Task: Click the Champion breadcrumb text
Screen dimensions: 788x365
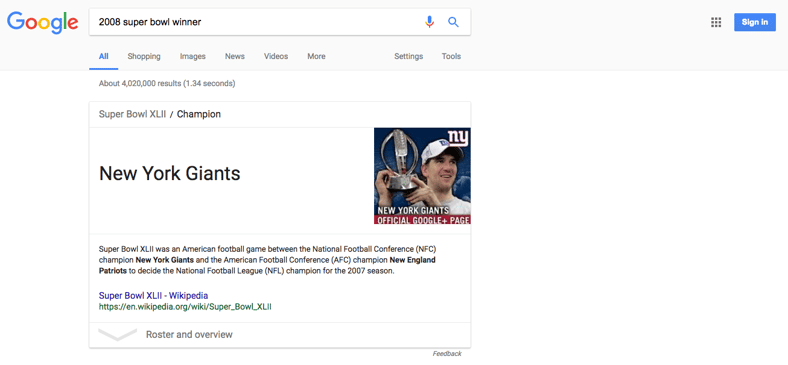Action: click(x=199, y=114)
